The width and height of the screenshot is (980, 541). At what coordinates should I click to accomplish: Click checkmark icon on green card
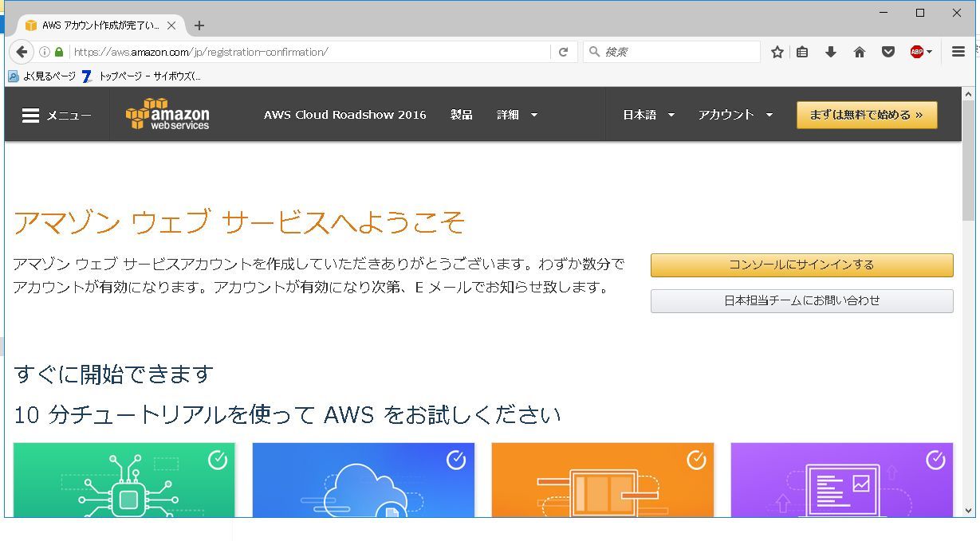[x=218, y=460]
